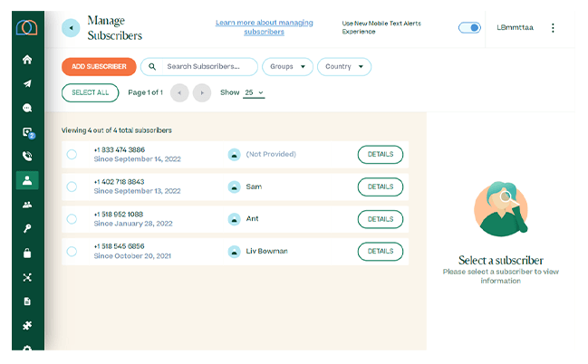Open the inbox icon with badge 2

(x=28, y=133)
